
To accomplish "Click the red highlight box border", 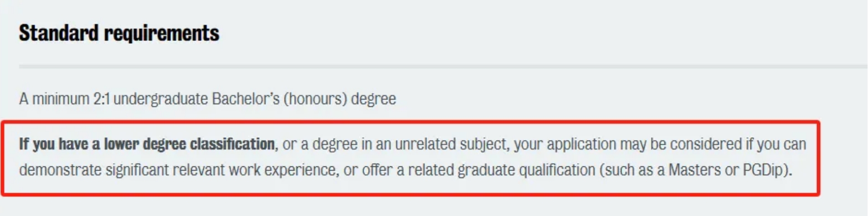I will click(410, 121).
